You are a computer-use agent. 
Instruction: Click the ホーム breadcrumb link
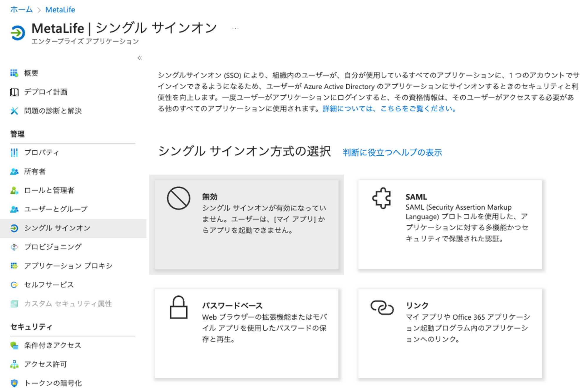click(x=21, y=10)
